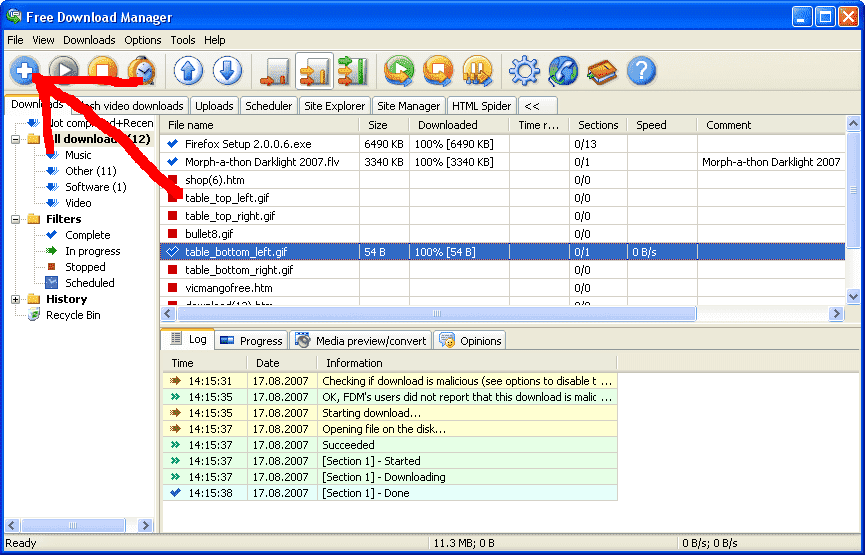Switch to the Site Explorer tab
Screen dimensions: 865x555
click(335, 106)
